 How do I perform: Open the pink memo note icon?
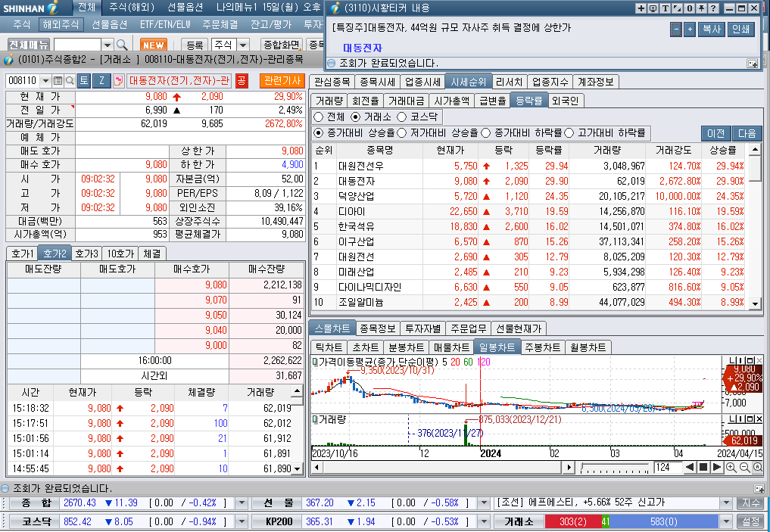tap(118, 80)
